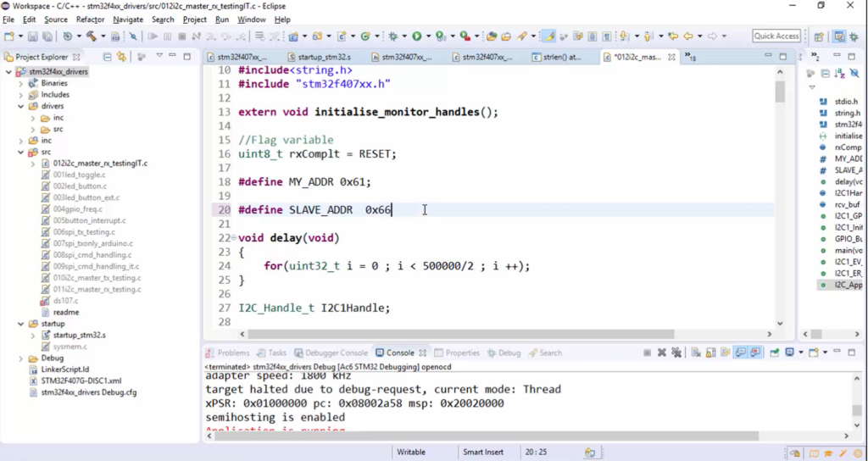Open 011i2c_master_rx_testing.c in Project Explorer
Screen dimensions: 868x461
click(97, 289)
